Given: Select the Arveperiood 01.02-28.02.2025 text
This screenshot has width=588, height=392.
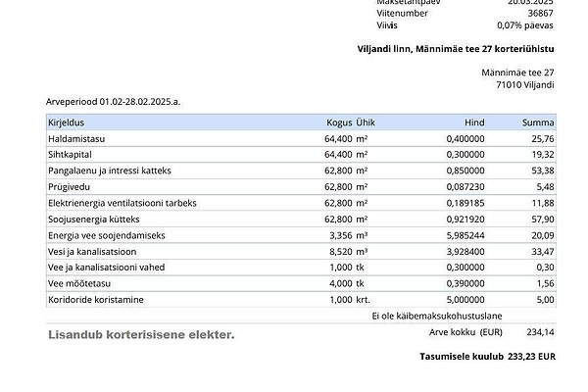Looking at the screenshot, I should point(113,101).
